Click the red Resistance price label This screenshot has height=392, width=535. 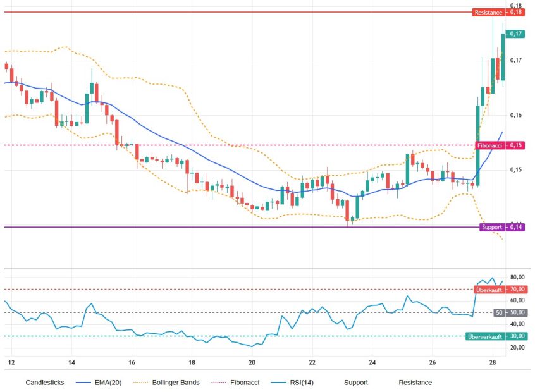click(x=498, y=12)
